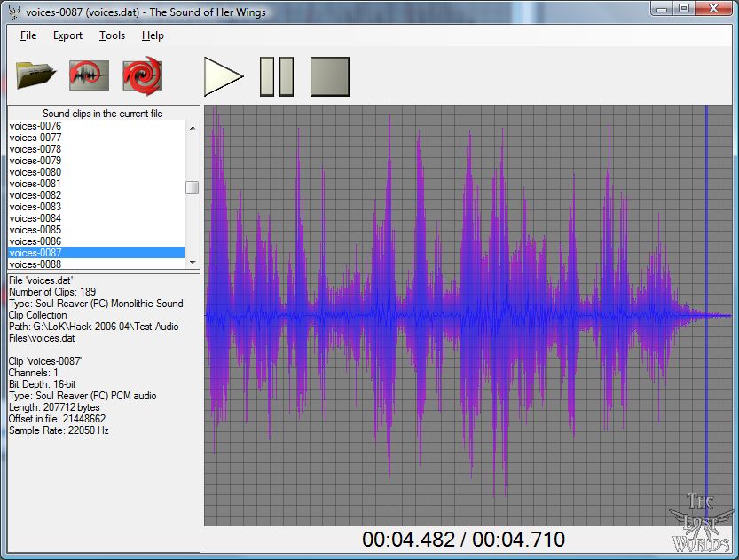Select clip voices-0082 in the list
The height and width of the screenshot is (560, 739).
coord(96,195)
